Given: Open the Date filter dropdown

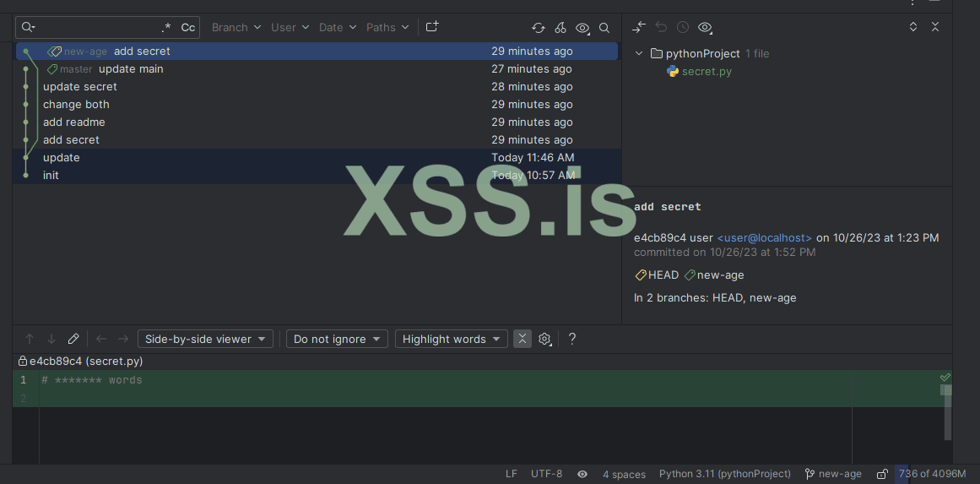Looking at the screenshot, I should 338,28.
